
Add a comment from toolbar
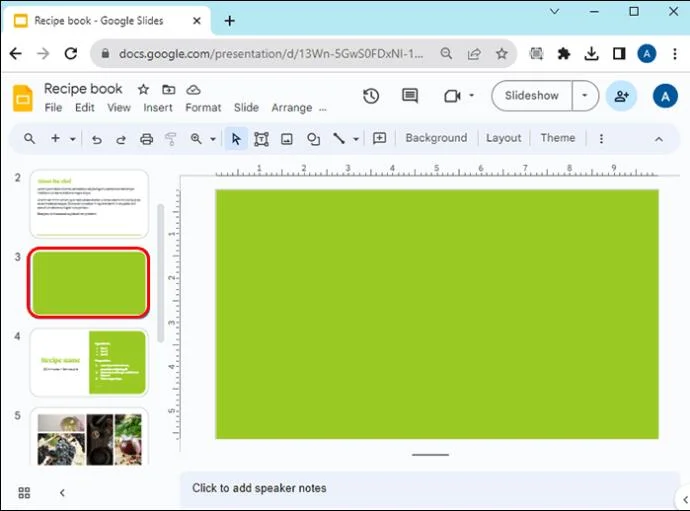coord(379,139)
